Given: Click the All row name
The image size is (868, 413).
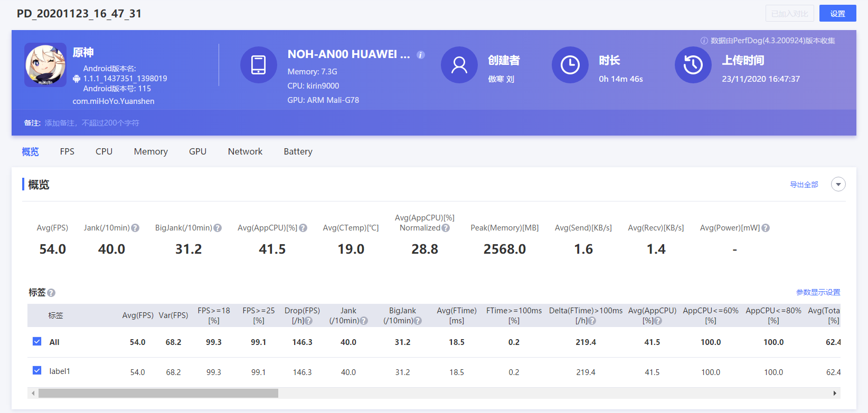Looking at the screenshot, I should click(54, 342).
